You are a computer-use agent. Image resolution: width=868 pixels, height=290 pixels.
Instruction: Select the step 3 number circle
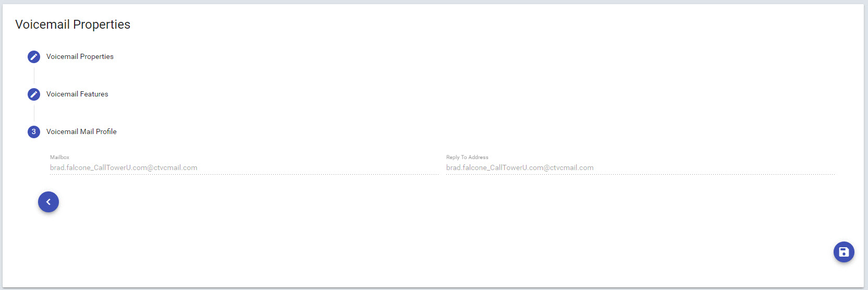(x=34, y=132)
